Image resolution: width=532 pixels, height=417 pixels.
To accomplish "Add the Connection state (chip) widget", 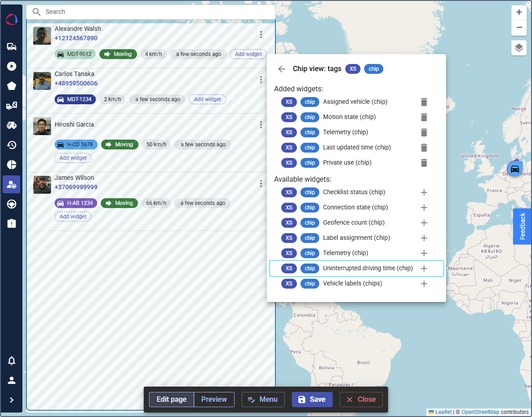I will click(424, 208).
